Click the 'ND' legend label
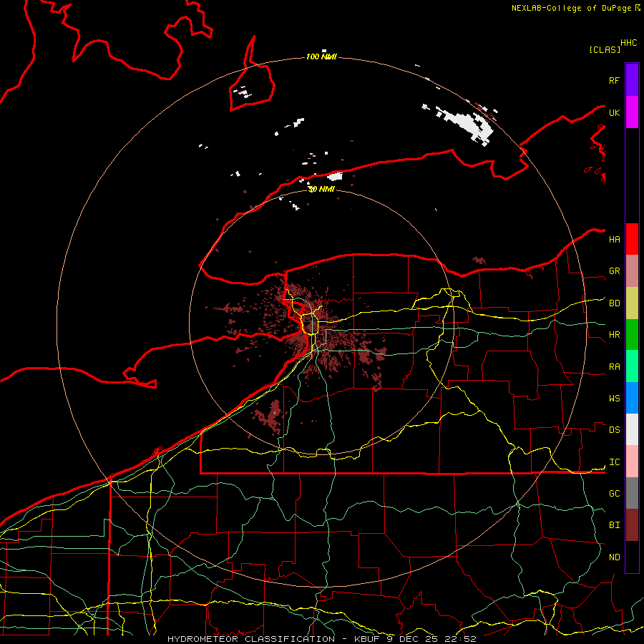The image size is (644, 644). pos(615,557)
